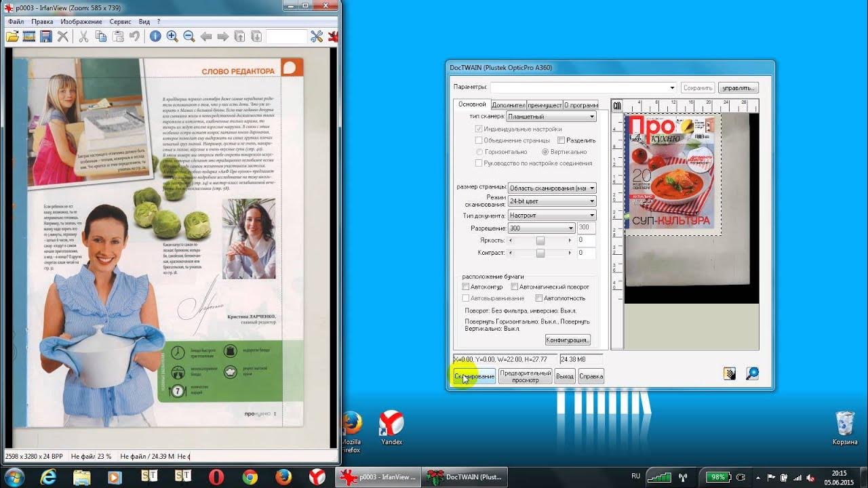Select the Горизонтально radio button
Screen dimensions: 868x488
pos(479,152)
